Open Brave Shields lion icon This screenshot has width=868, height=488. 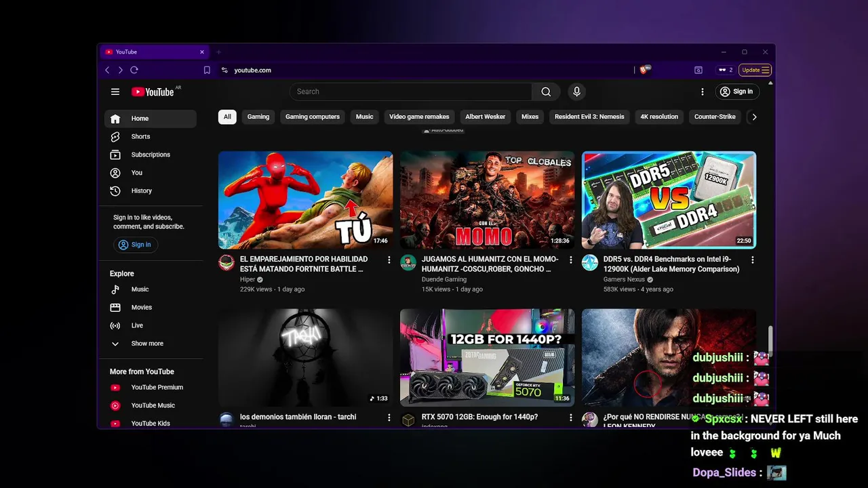coord(644,69)
